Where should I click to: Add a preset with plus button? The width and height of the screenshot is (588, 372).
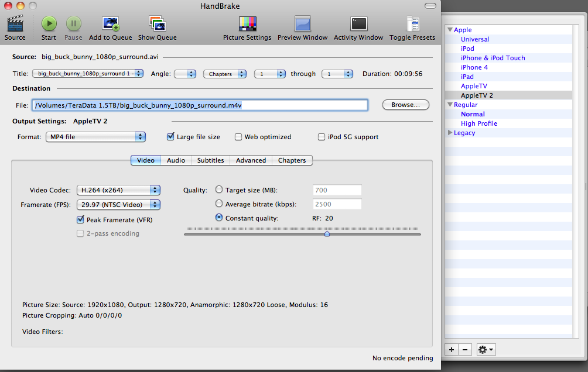[x=452, y=350]
